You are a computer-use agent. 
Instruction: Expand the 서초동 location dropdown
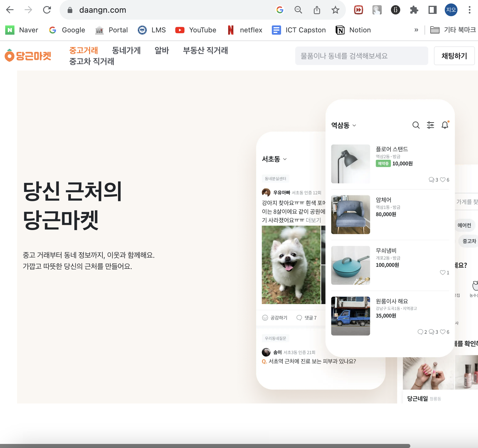(274, 159)
